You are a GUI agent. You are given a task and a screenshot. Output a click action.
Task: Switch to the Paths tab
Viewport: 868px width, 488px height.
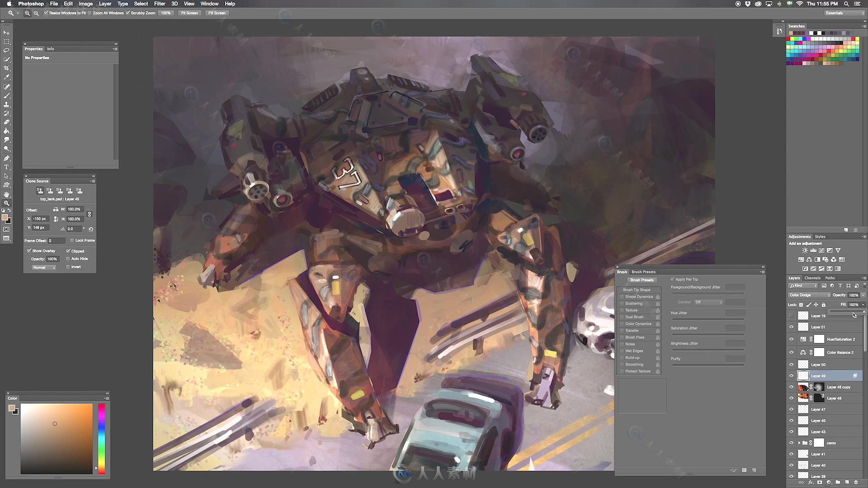coord(830,278)
